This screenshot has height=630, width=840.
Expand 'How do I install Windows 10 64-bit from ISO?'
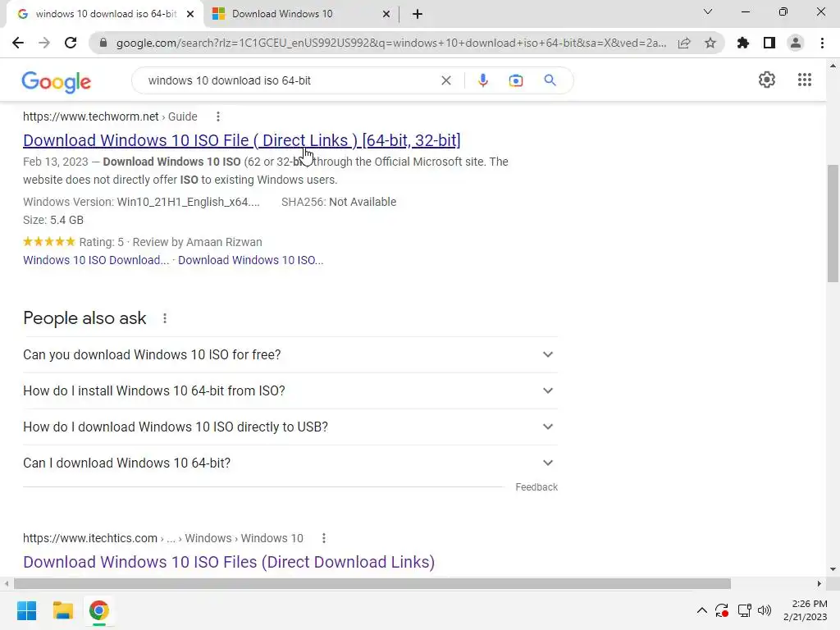pyautogui.click(x=290, y=390)
